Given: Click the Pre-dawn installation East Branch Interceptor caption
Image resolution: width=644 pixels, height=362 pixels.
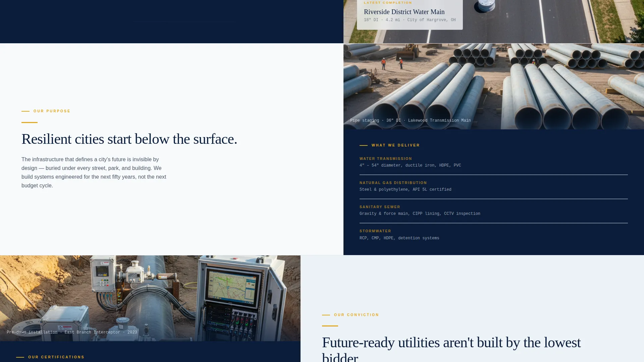Looking at the screenshot, I should pyautogui.click(x=72, y=333).
